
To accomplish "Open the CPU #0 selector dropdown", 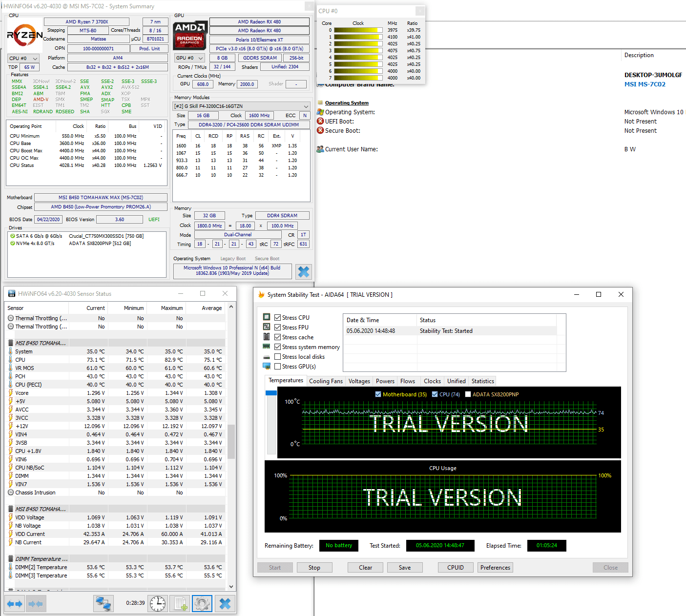I will click(23, 58).
